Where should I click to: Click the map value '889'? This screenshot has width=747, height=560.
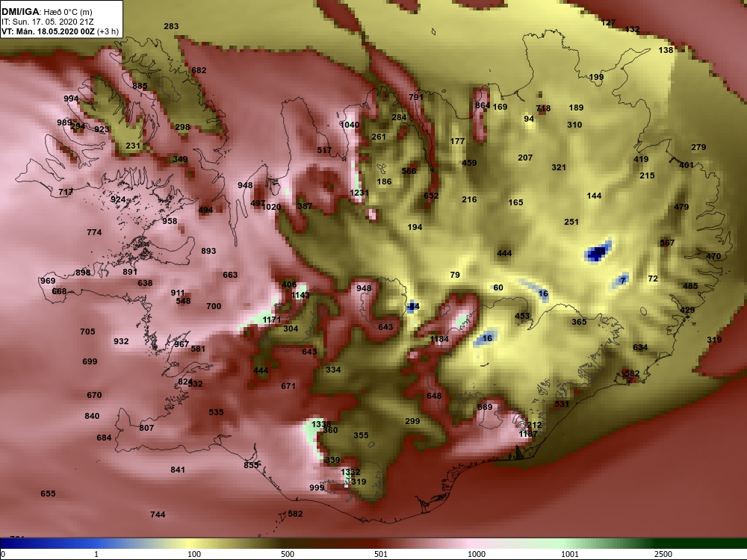[x=485, y=407]
